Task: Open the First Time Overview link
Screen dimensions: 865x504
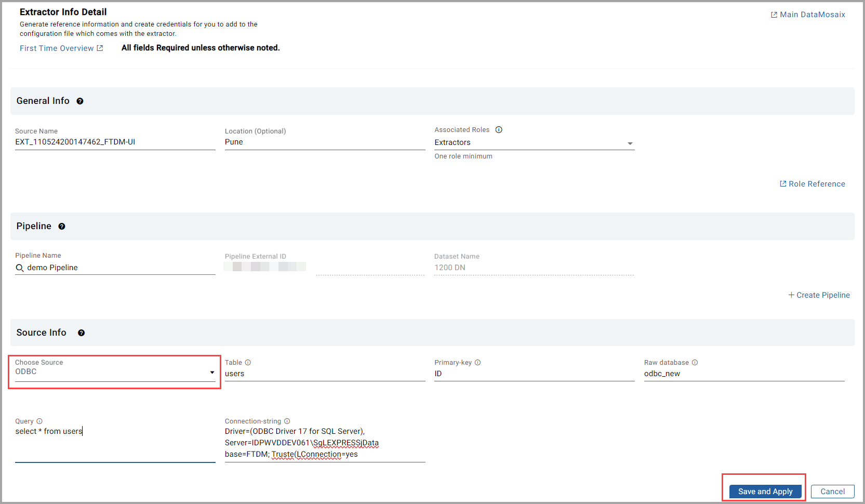Action: coord(61,48)
